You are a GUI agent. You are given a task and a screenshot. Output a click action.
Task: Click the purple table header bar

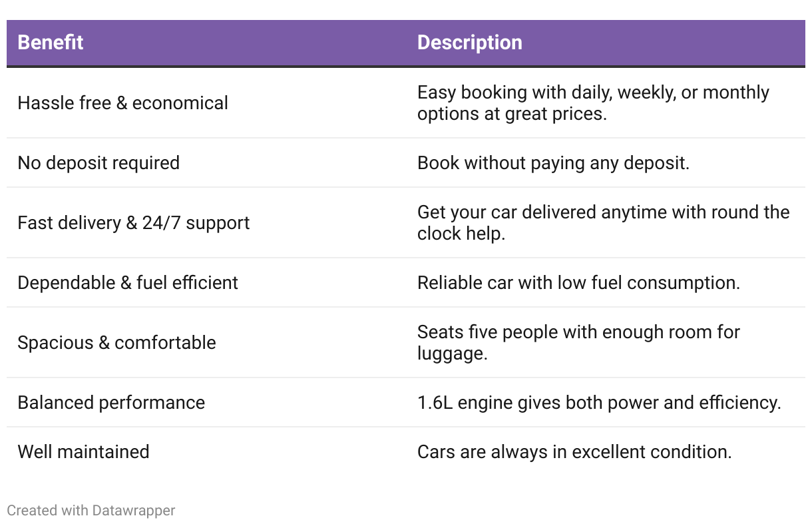tap(406, 43)
